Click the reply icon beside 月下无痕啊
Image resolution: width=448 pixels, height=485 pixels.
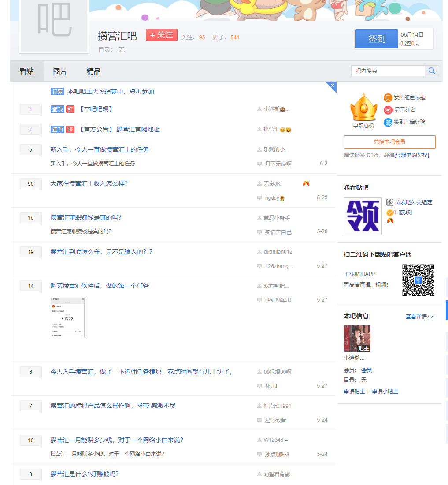[259, 164]
